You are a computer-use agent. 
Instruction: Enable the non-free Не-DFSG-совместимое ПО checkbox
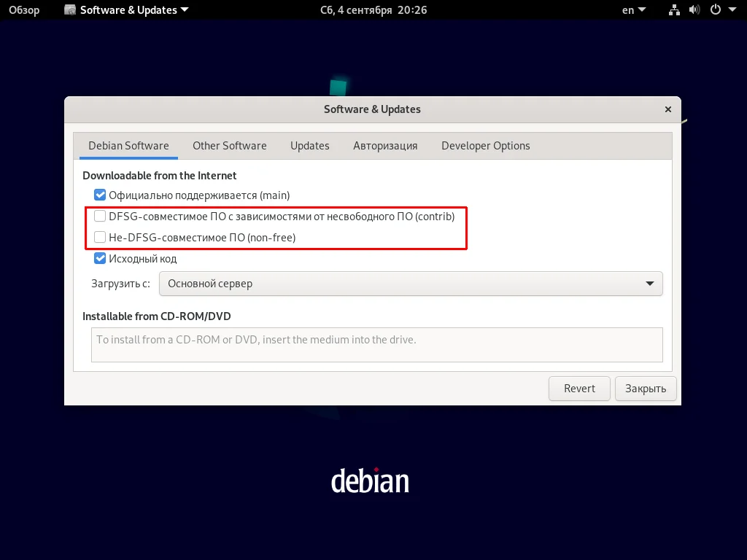pos(99,237)
